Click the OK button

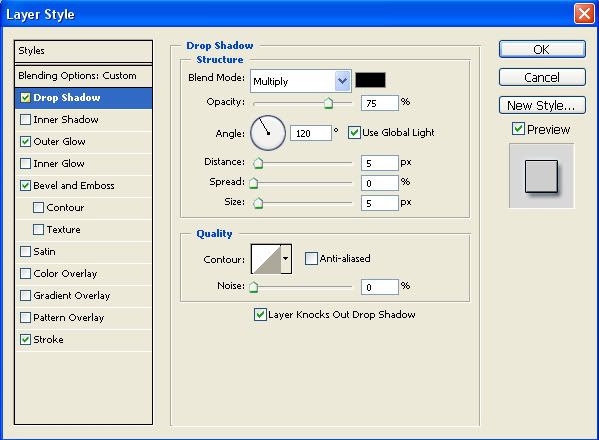coord(542,49)
